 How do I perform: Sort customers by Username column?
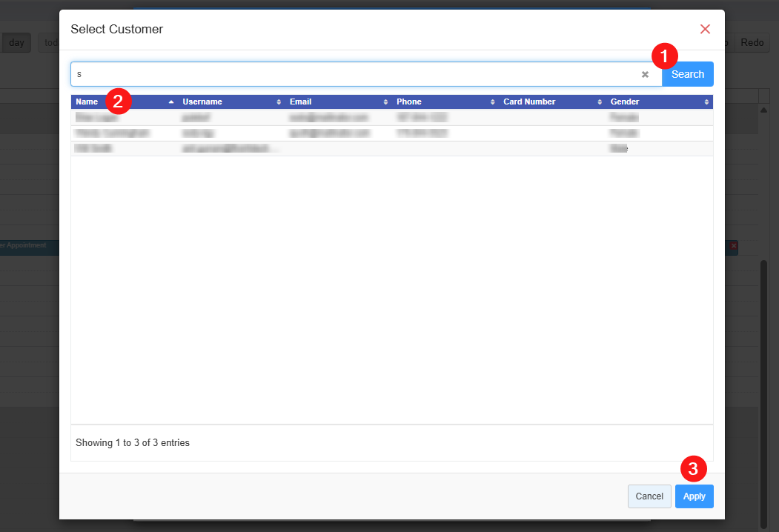(230, 102)
